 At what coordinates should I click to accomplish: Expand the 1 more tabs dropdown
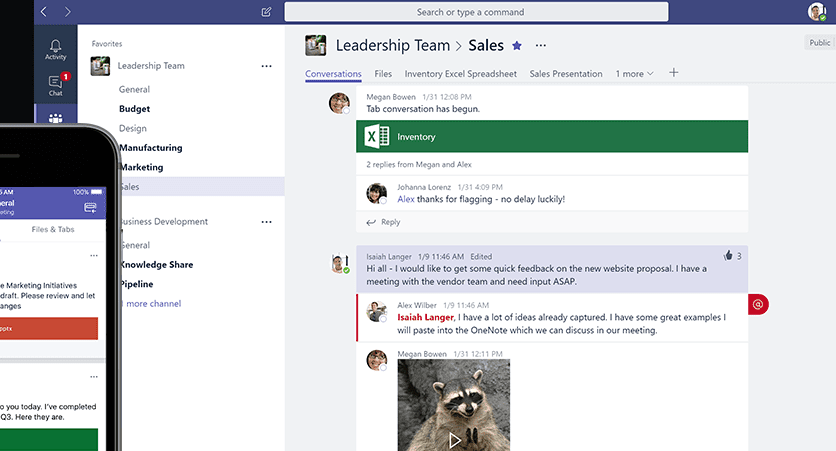point(634,74)
